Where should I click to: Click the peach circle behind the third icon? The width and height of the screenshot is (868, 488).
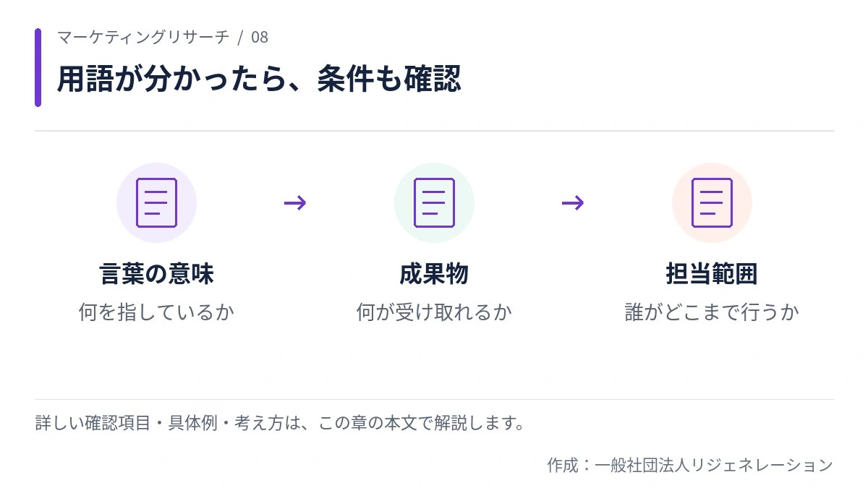712,202
